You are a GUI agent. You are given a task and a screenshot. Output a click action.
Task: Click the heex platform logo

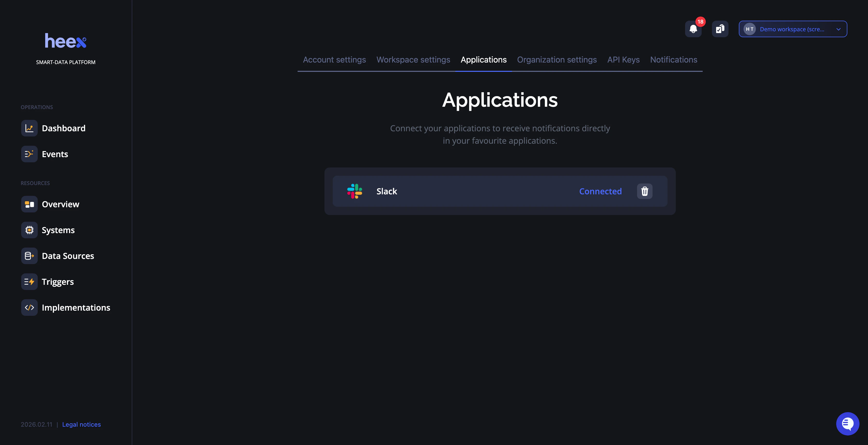65,40
